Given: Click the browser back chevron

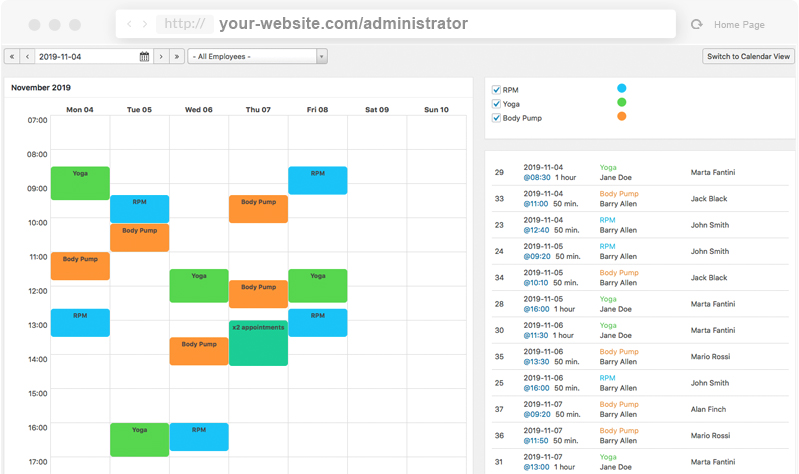Looking at the screenshot, I should point(129,24).
